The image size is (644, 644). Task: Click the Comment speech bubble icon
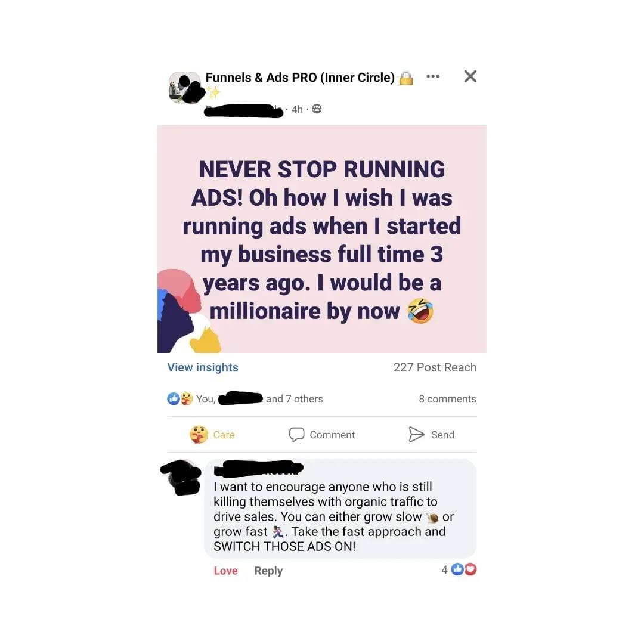(x=296, y=435)
